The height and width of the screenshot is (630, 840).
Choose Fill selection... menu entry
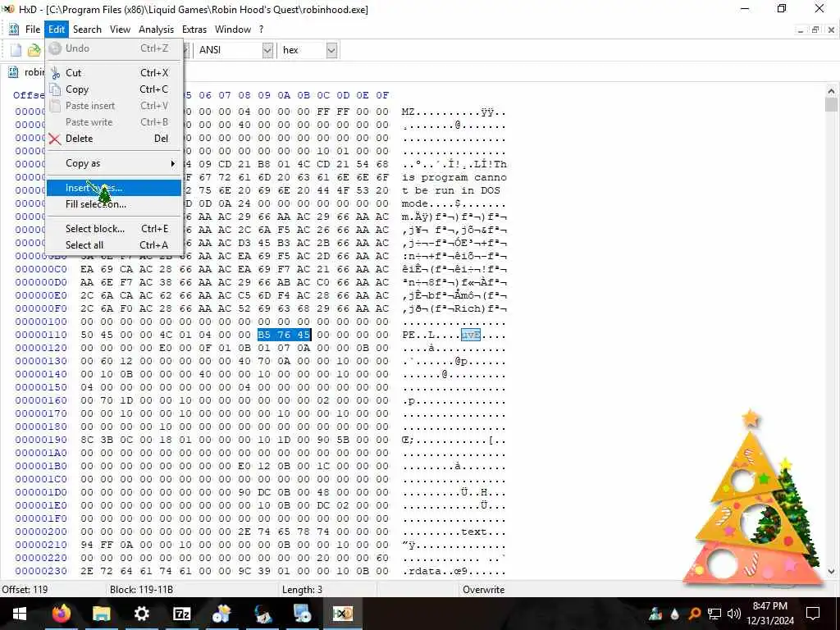pos(113,204)
